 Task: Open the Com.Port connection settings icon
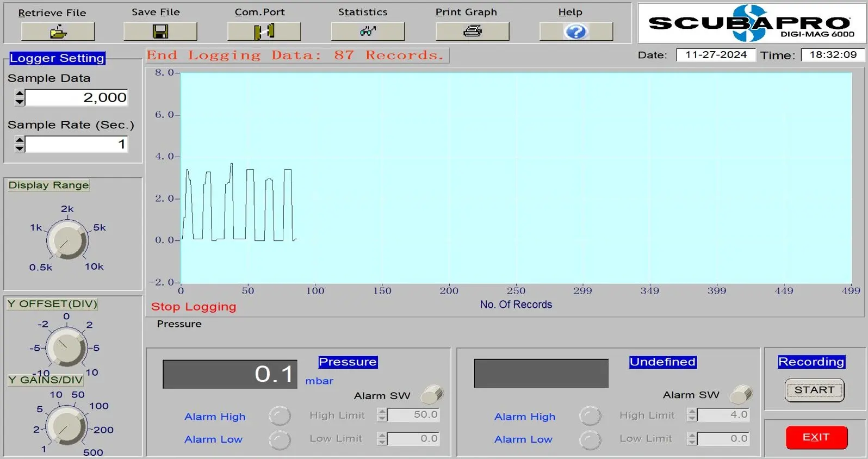click(264, 32)
